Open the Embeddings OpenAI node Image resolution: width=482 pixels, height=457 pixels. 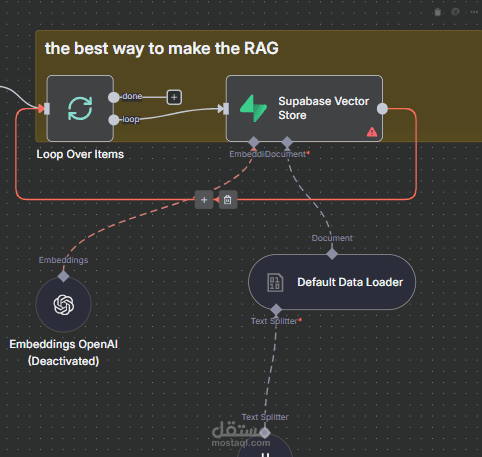(x=63, y=305)
